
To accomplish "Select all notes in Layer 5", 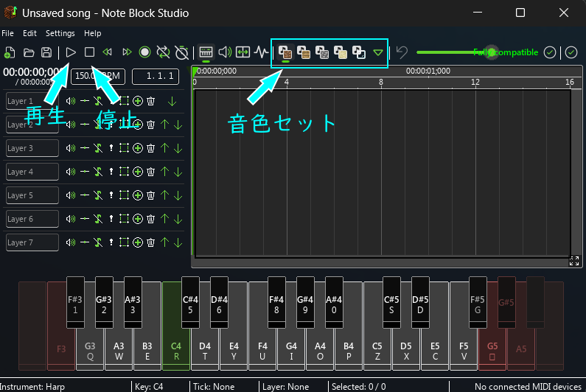I will 124,195.
